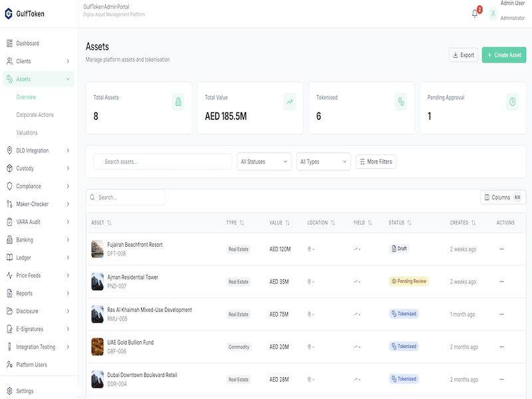Open actions menu for Ajman Residential Tower
The height and width of the screenshot is (399, 532).
(x=501, y=281)
